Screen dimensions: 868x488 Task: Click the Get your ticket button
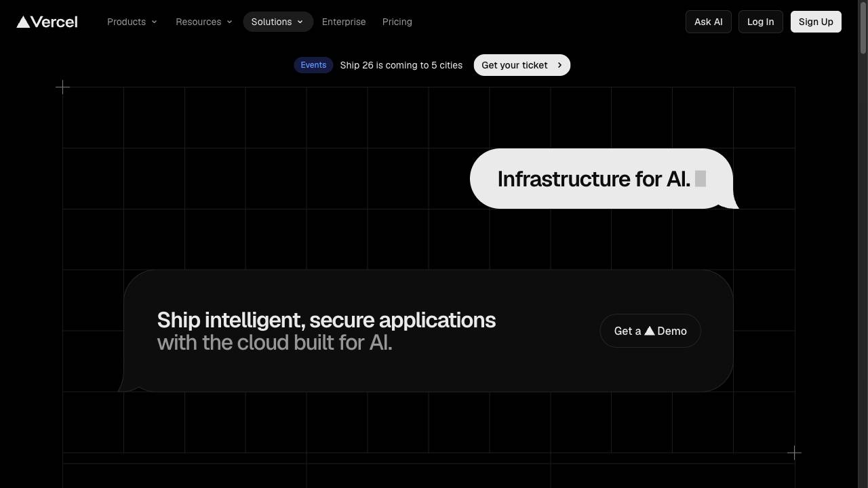(x=521, y=65)
